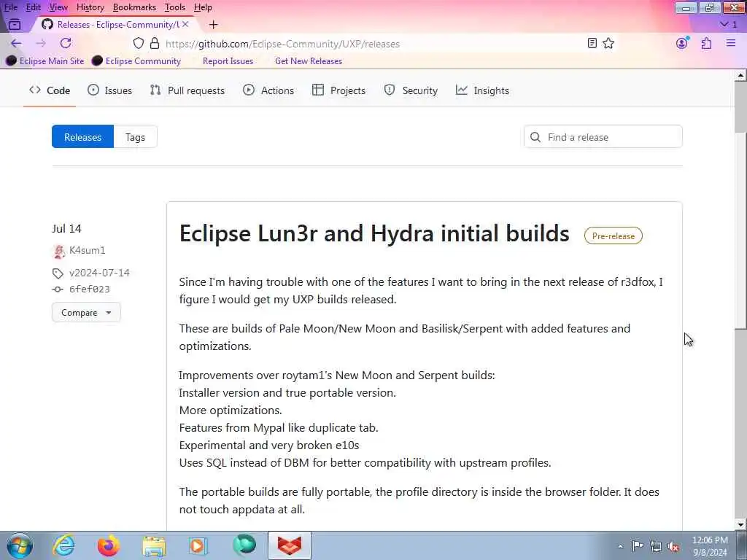This screenshot has height=560, width=747.
Task: Click the page scrollbar down arrow
Action: point(741,525)
